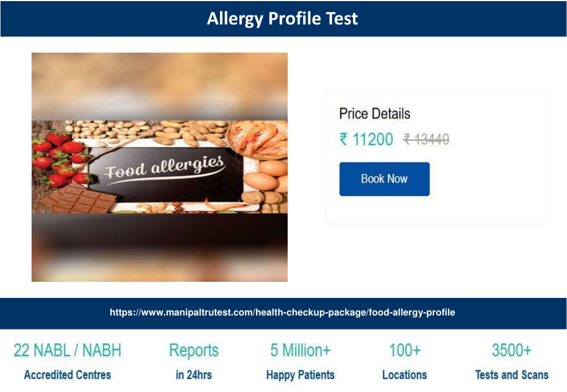
Task: Click the struck-through ₹ 13440 price
Action: tap(426, 139)
